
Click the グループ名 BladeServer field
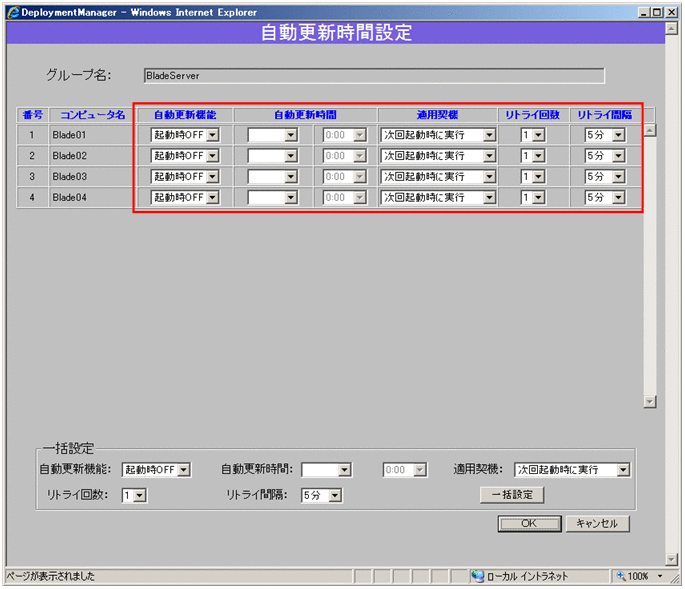pyautogui.click(x=372, y=75)
